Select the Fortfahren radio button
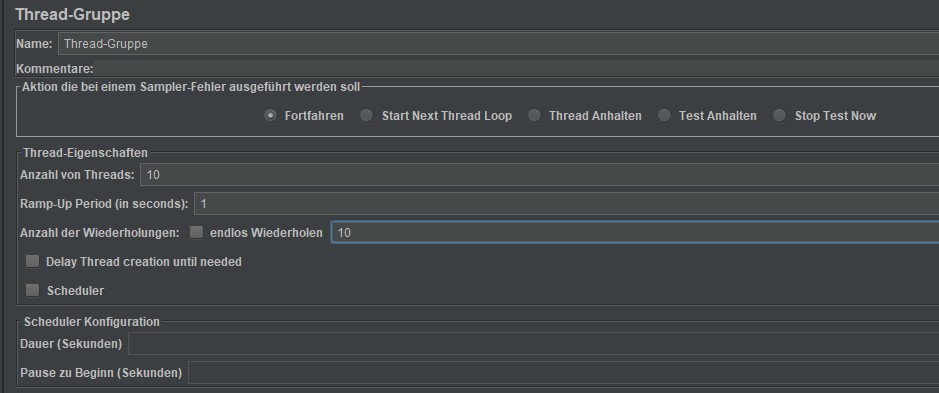Image resolution: width=939 pixels, height=393 pixels. 271,116
